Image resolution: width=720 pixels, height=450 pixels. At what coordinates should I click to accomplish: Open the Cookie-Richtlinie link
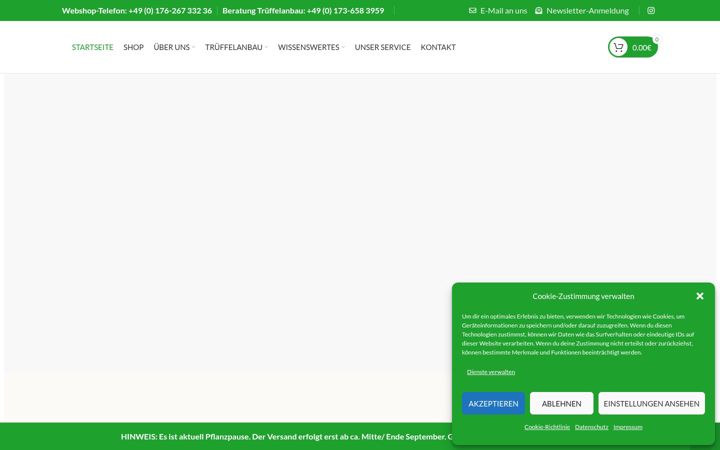click(x=547, y=427)
